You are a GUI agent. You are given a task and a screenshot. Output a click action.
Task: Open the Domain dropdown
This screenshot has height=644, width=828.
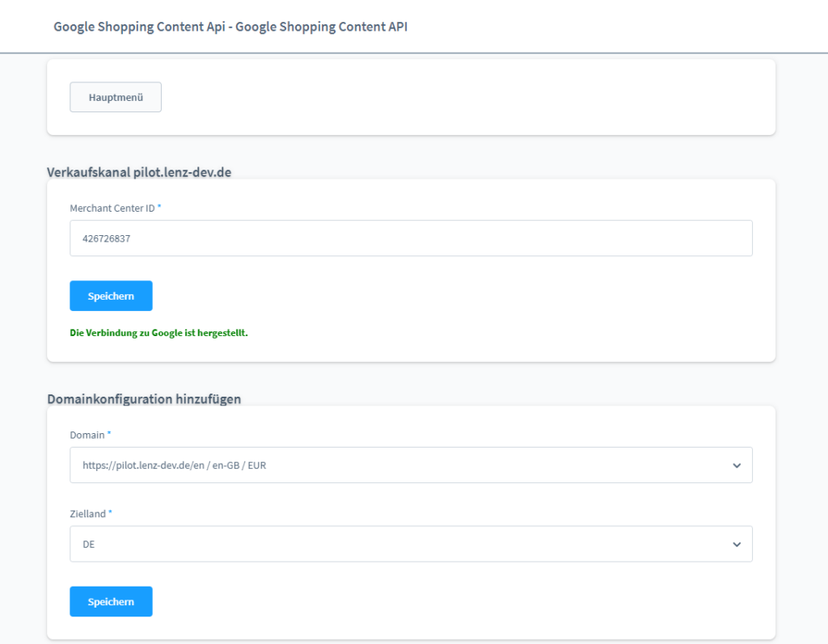pyautogui.click(x=411, y=465)
